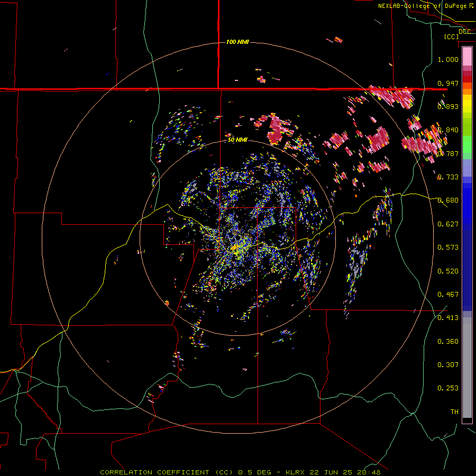Click the 0.680 scale value
Viewport: 476px width, 476px height.
point(448,200)
